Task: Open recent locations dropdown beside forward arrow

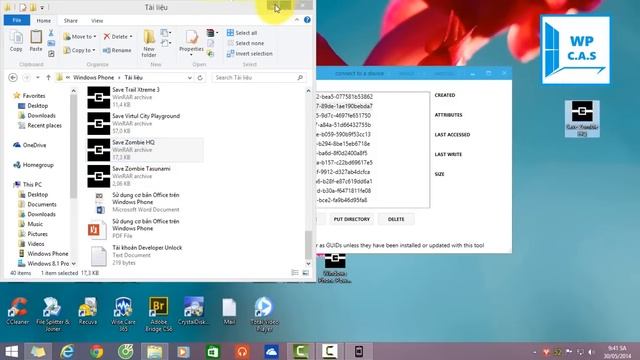Action: pos(38,77)
